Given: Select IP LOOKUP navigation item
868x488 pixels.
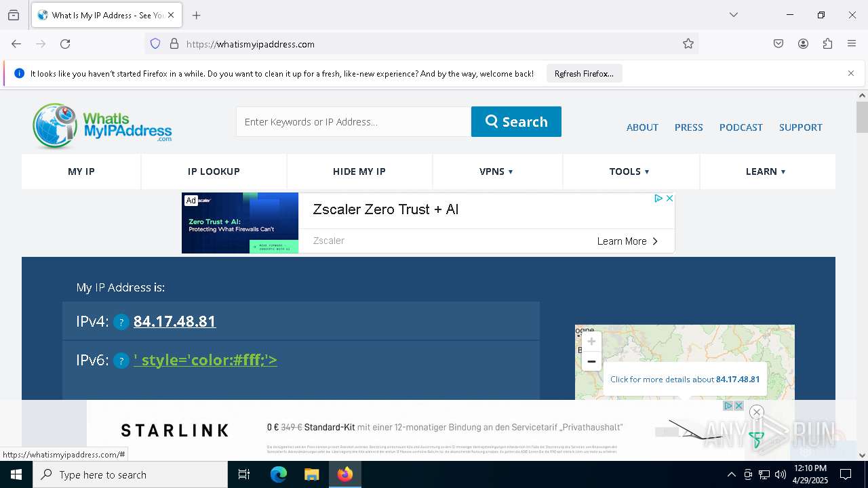Looking at the screenshot, I should (214, 171).
